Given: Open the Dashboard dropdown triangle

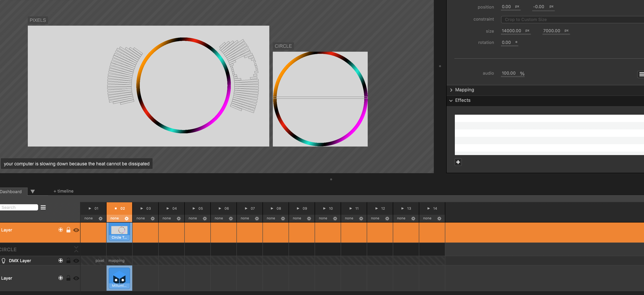Looking at the screenshot, I should (x=32, y=192).
